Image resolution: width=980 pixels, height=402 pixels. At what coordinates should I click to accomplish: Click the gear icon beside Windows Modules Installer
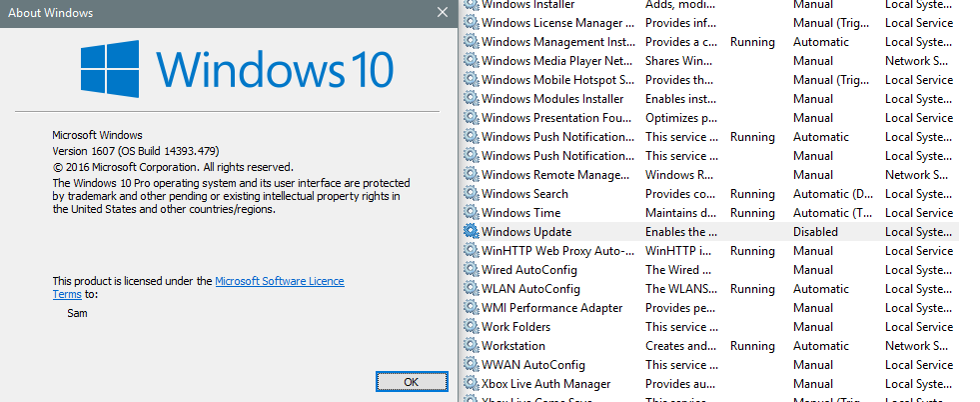471,99
